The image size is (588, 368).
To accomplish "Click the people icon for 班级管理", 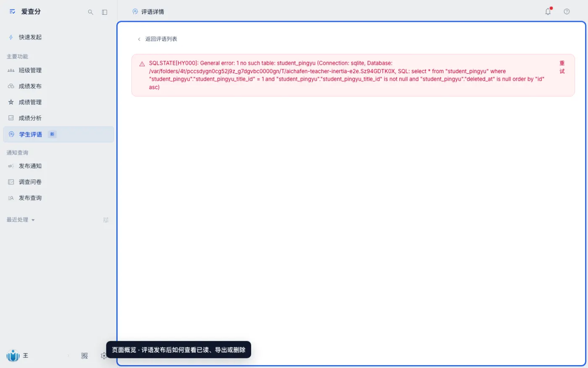I will (11, 71).
